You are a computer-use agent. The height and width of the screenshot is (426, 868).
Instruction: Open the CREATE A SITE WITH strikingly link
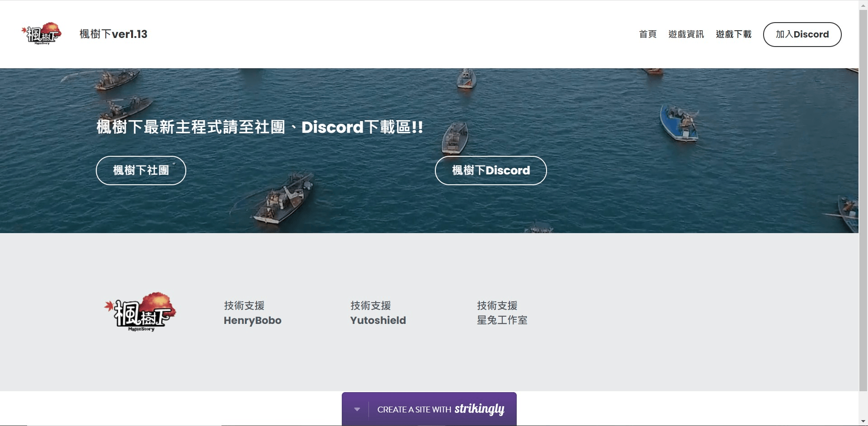(441, 409)
